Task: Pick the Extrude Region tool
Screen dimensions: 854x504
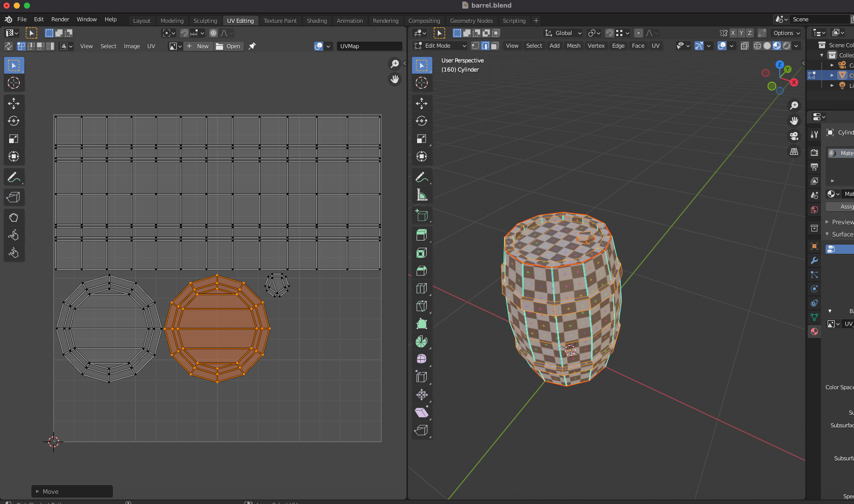Action: (x=421, y=235)
